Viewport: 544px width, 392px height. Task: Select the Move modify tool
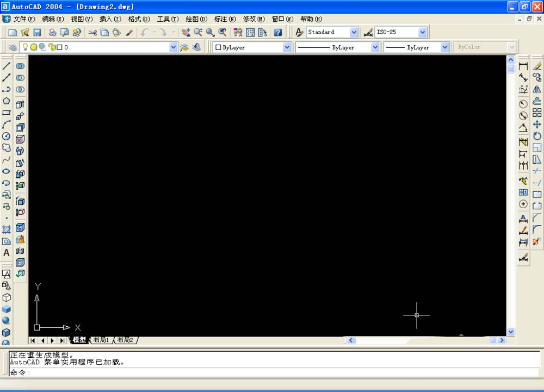[537, 125]
